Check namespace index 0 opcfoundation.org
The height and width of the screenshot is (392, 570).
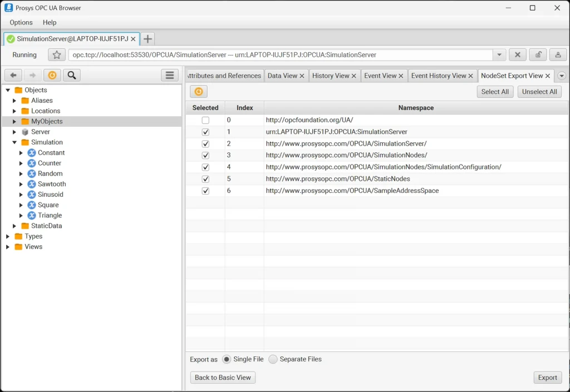(205, 120)
